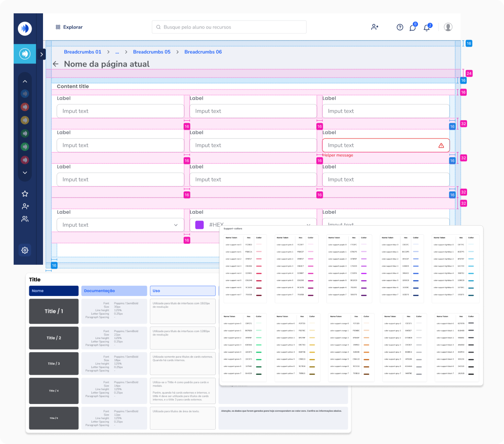Collapse workspace list with the up chevron
This screenshot has height=444, width=504.
[25, 81]
